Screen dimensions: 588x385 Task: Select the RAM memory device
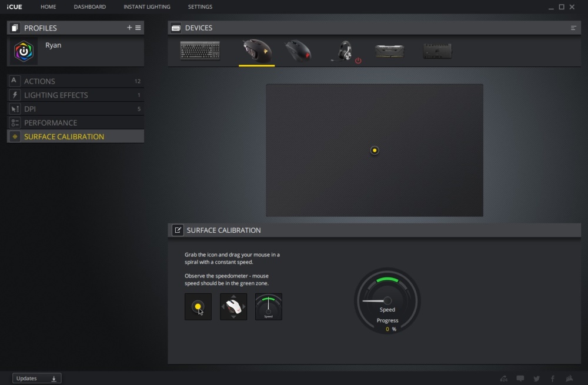[390, 51]
